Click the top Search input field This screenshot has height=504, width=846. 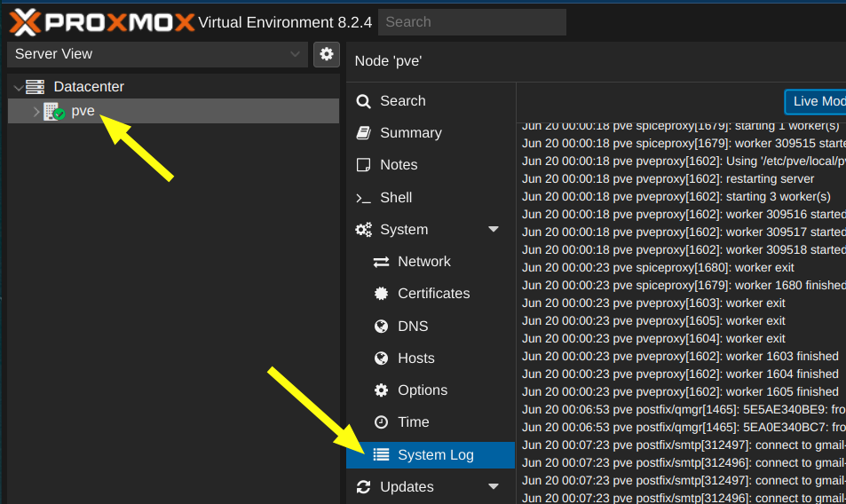point(471,22)
